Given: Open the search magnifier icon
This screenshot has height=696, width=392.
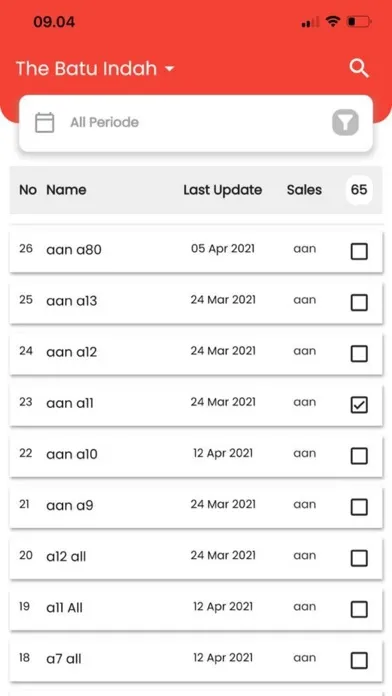Looking at the screenshot, I should (359, 69).
